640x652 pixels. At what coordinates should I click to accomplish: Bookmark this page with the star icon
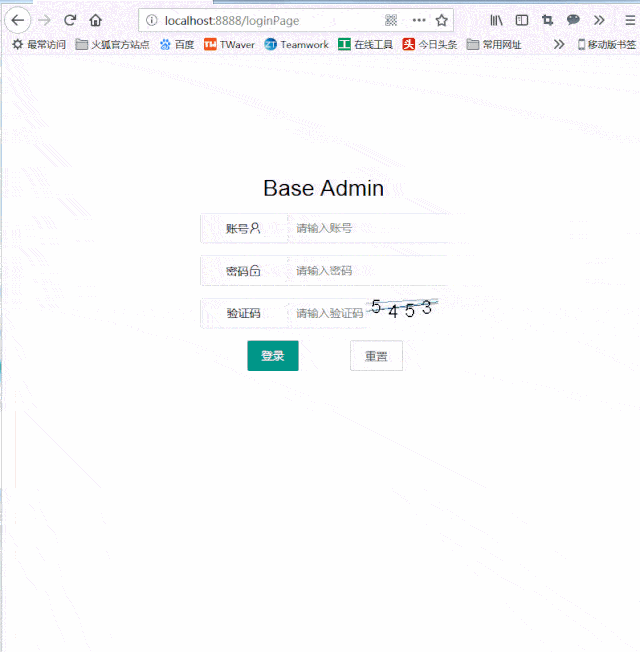click(x=442, y=20)
